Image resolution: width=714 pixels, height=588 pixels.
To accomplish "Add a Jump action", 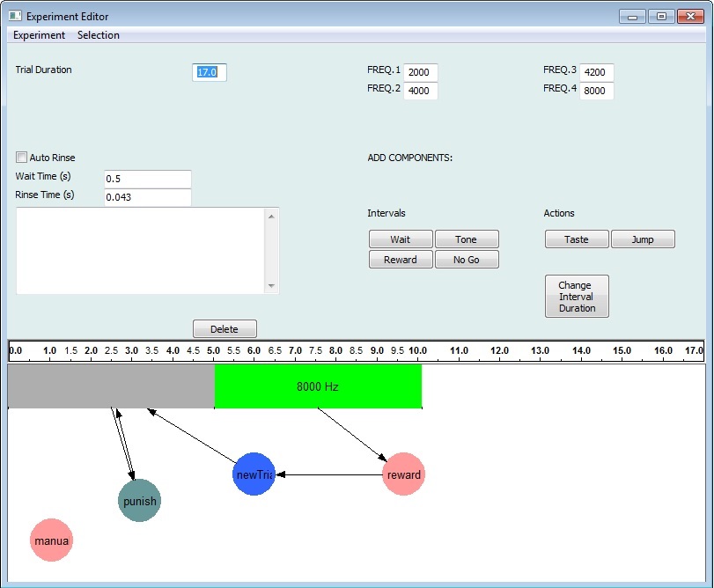I will pyautogui.click(x=643, y=239).
